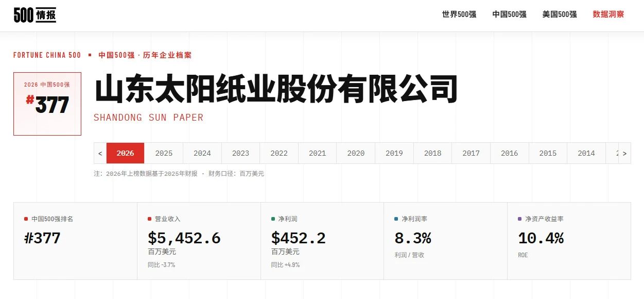Click the ROE caption

click(523, 255)
